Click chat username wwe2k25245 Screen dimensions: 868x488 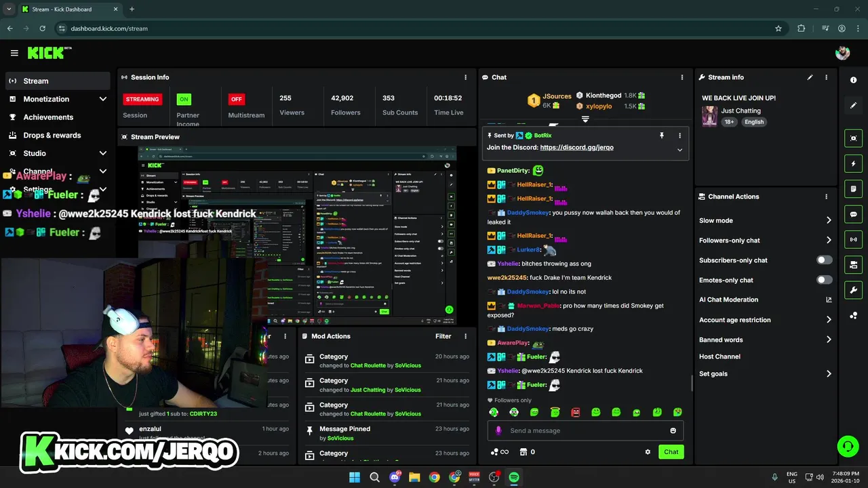click(507, 278)
